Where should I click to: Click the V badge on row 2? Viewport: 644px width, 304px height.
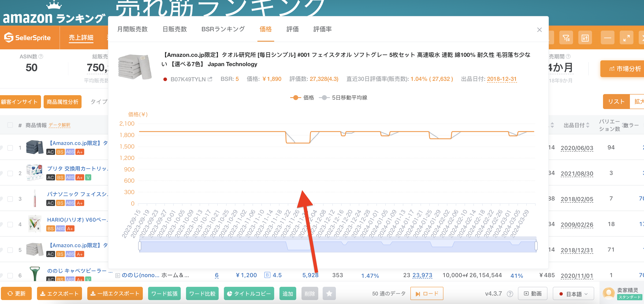tap(88, 177)
